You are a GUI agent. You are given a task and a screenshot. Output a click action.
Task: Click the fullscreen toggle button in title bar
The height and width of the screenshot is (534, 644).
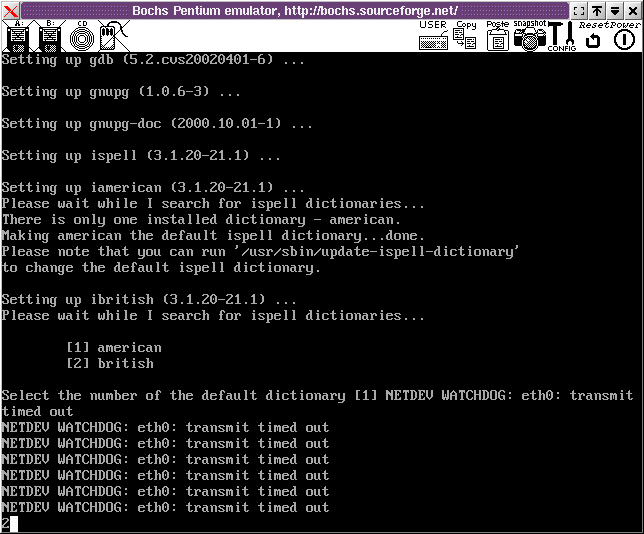[578, 10]
